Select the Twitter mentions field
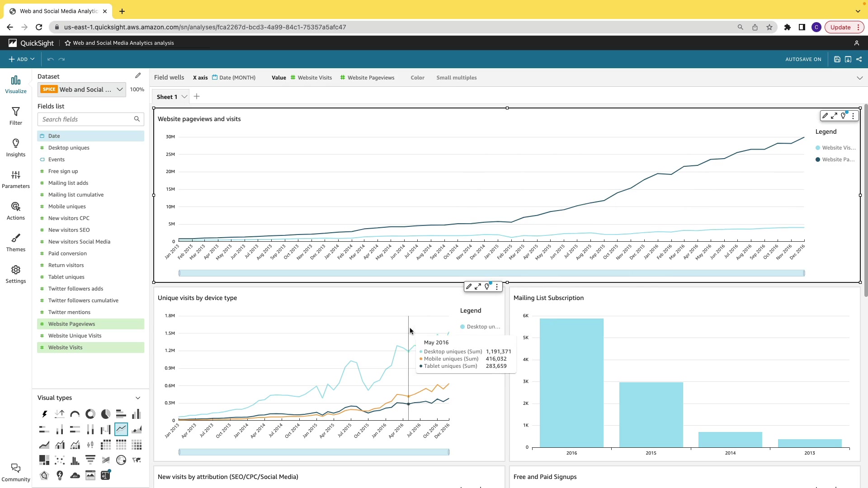Screen dimensions: 868x488 click(69, 312)
